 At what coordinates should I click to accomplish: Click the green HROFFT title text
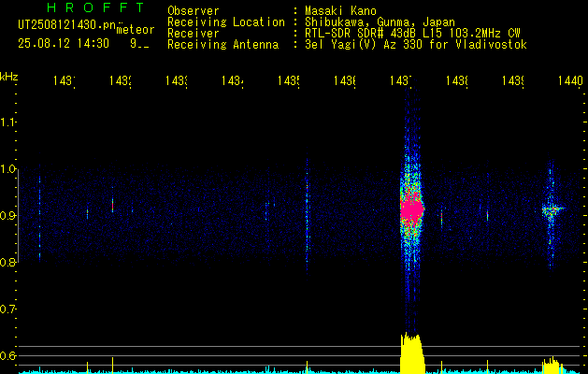tap(96, 7)
